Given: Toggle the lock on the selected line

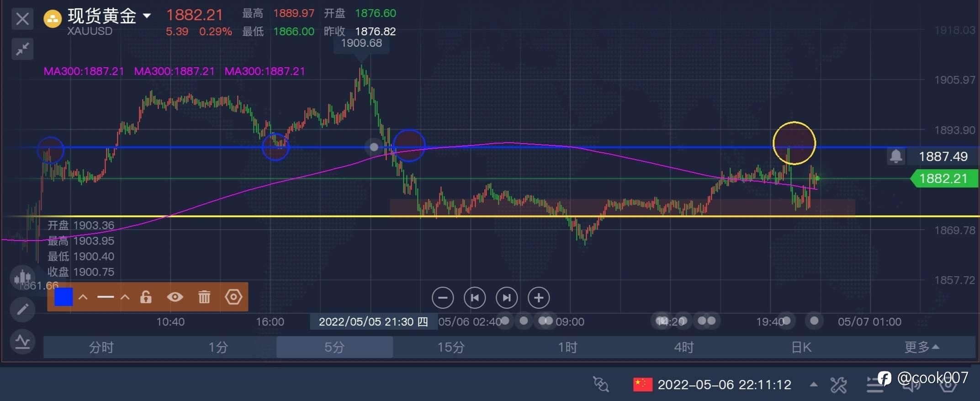Looking at the screenshot, I should [146, 297].
